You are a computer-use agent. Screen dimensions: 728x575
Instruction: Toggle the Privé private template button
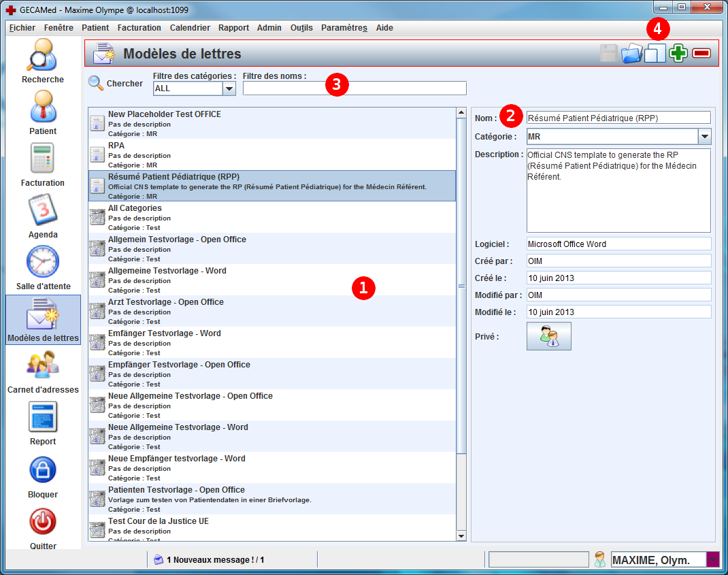point(548,336)
